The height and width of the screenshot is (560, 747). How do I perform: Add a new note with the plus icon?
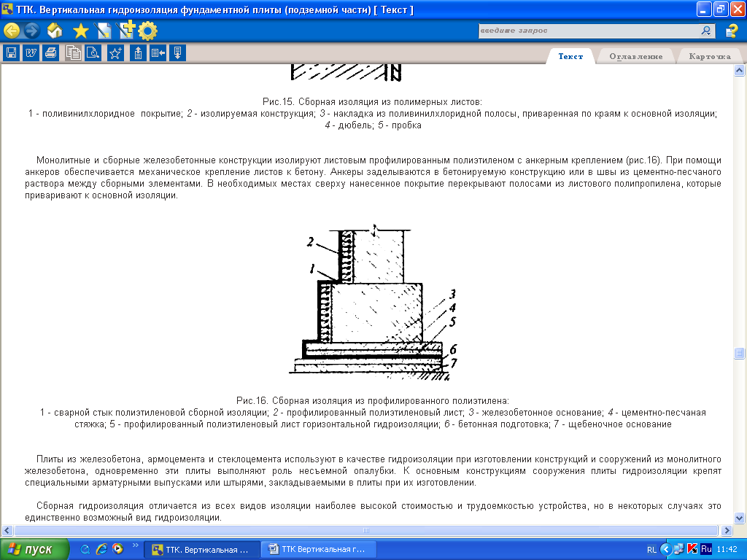coord(127,30)
